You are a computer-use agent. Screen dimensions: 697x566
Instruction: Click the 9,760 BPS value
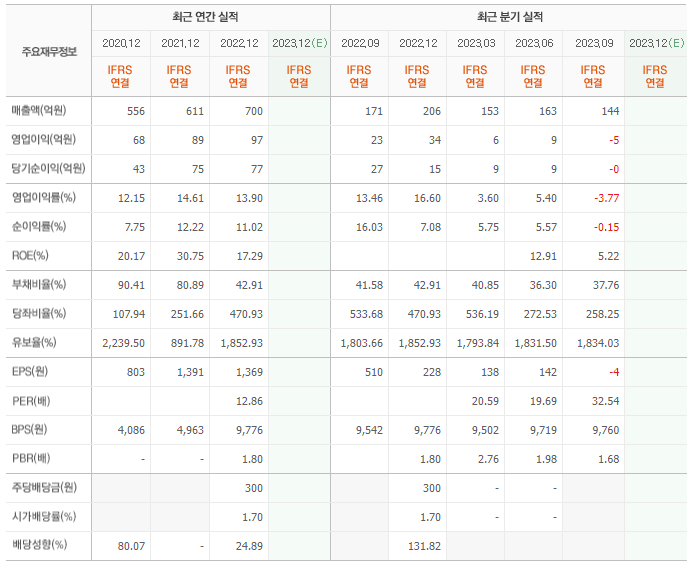pyautogui.click(x=605, y=430)
